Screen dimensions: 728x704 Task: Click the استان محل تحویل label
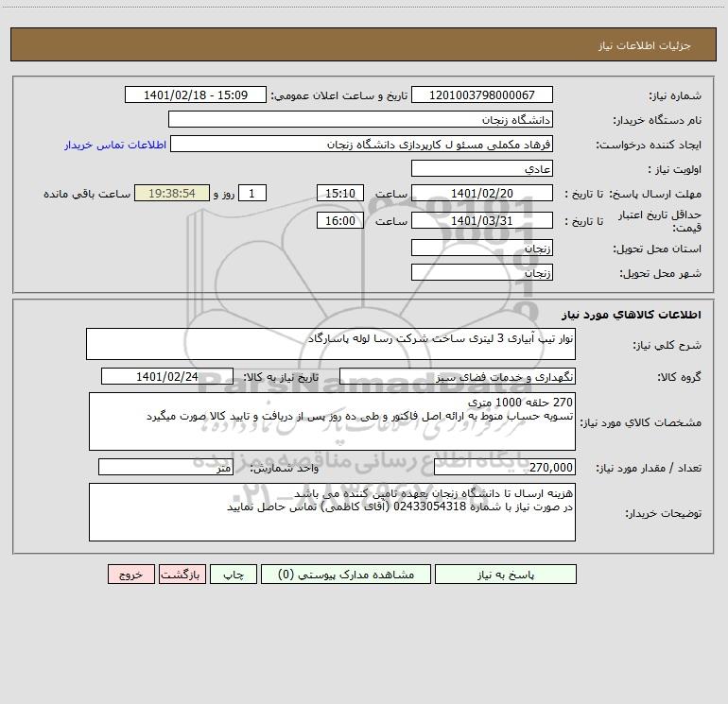pos(657,249)
